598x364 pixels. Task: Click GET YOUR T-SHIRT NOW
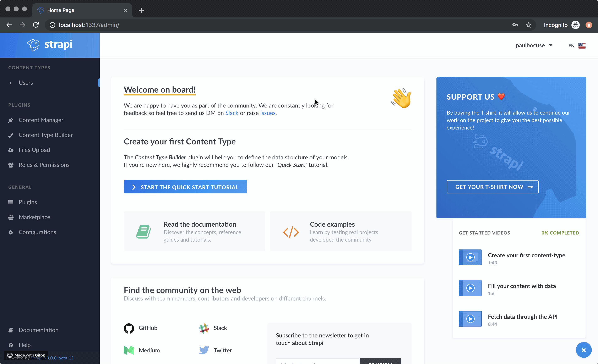coord(493,187)
